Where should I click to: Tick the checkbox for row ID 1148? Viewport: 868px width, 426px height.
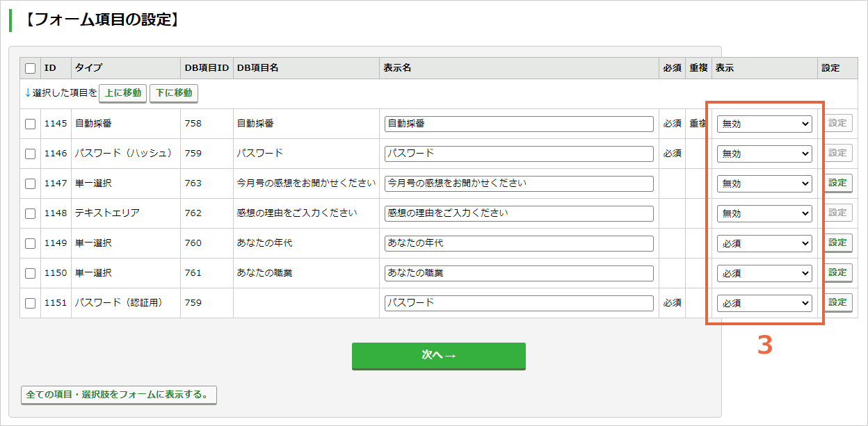pos(30,213)
